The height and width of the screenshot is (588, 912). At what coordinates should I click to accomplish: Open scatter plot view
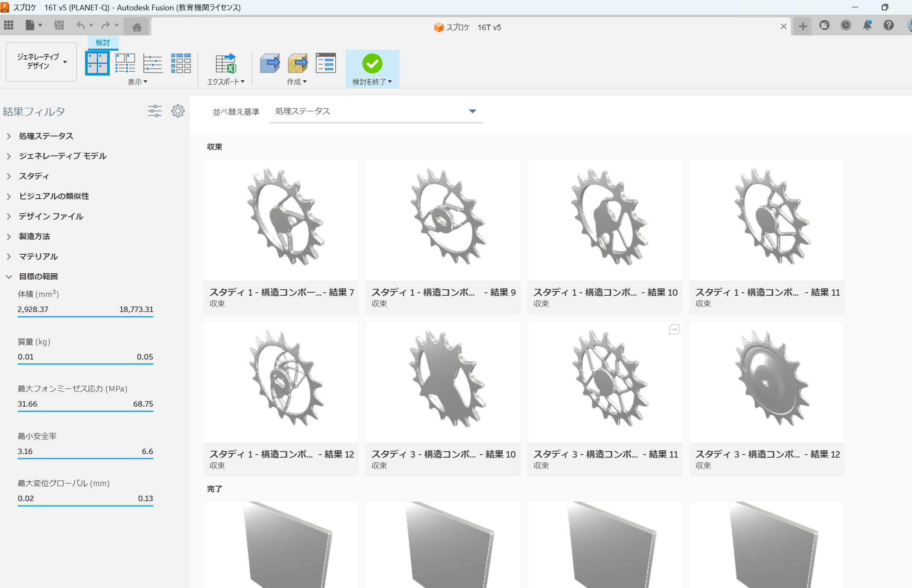click(153, 63)
